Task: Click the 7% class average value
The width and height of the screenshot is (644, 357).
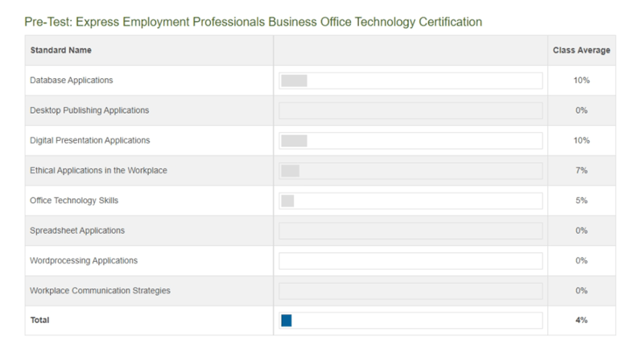Action: (x=581, y=170)
